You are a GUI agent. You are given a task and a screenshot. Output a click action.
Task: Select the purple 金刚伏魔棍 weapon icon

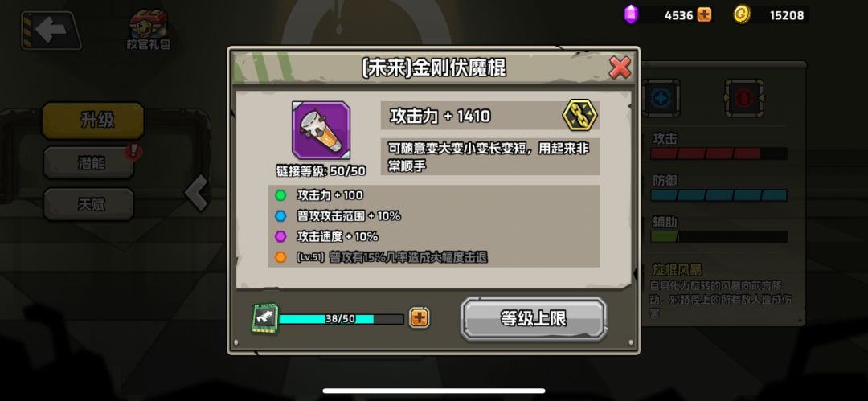(321, 130)
